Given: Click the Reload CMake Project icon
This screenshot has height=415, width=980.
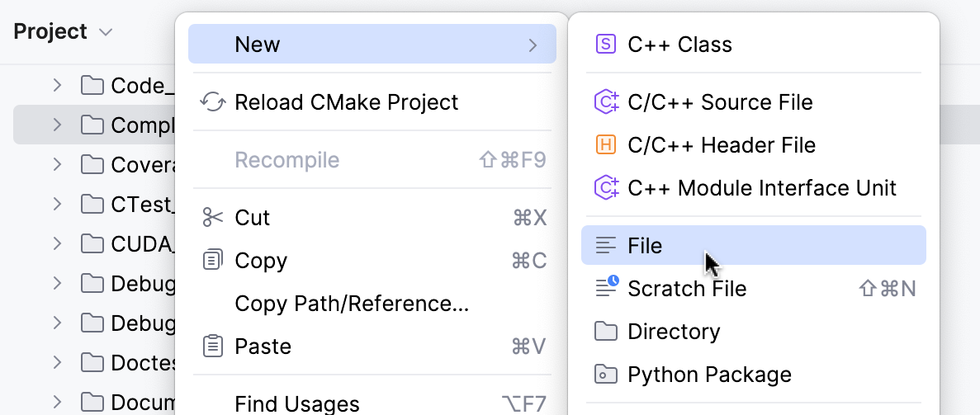Looking at the screenshot, I should (213, 102).
